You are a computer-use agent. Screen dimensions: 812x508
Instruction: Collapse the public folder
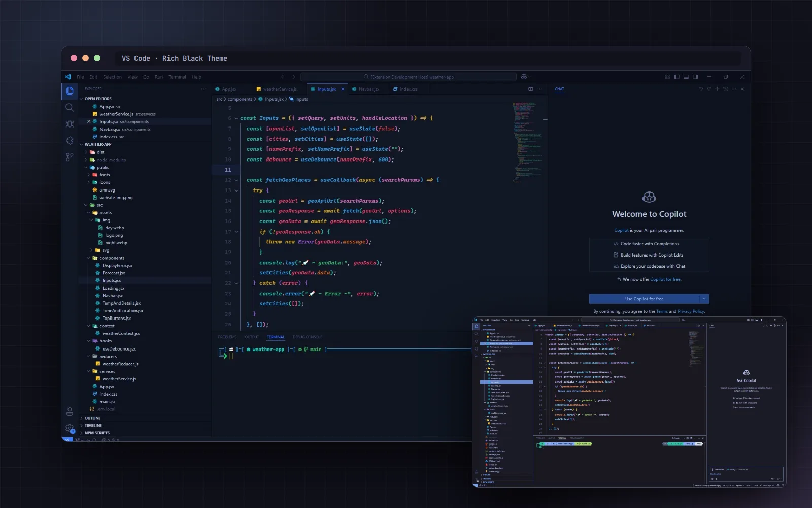point(86,167)
